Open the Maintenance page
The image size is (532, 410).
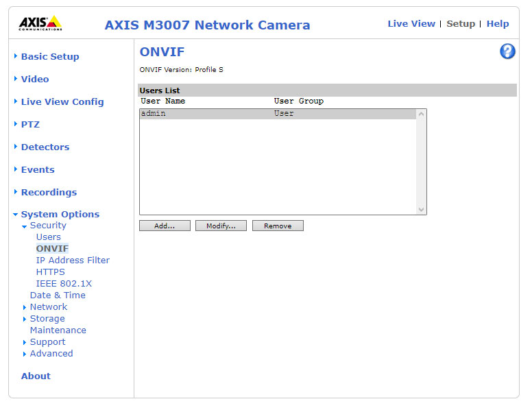click(x=58, y=330)
